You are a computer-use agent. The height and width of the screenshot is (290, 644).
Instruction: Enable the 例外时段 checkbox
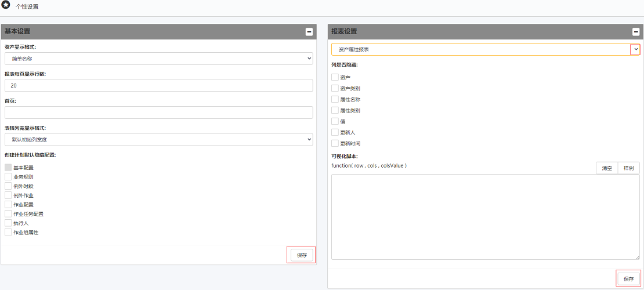8,186
